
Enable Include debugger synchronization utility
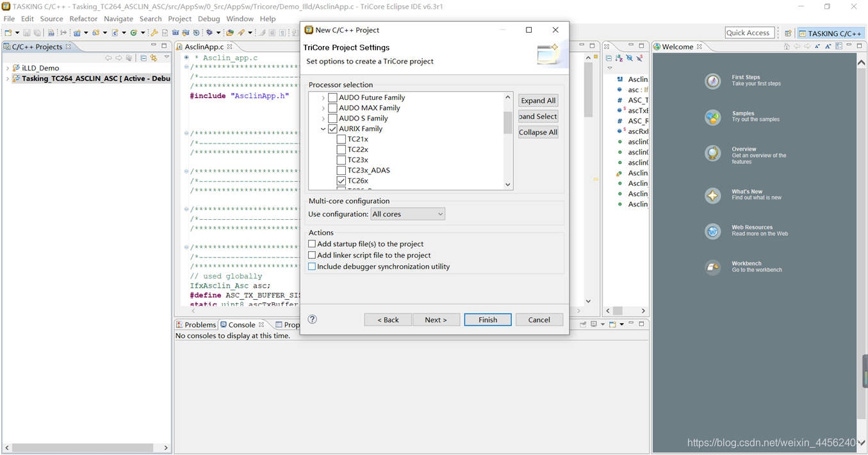[312, 267]
